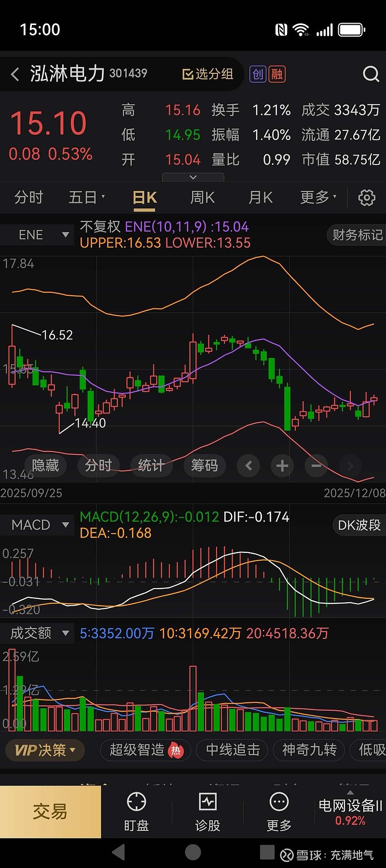The width and height of the screenshot is (386, 868).
Task: Open 成交额 indicator dropdown
Action: coord(38,633)
